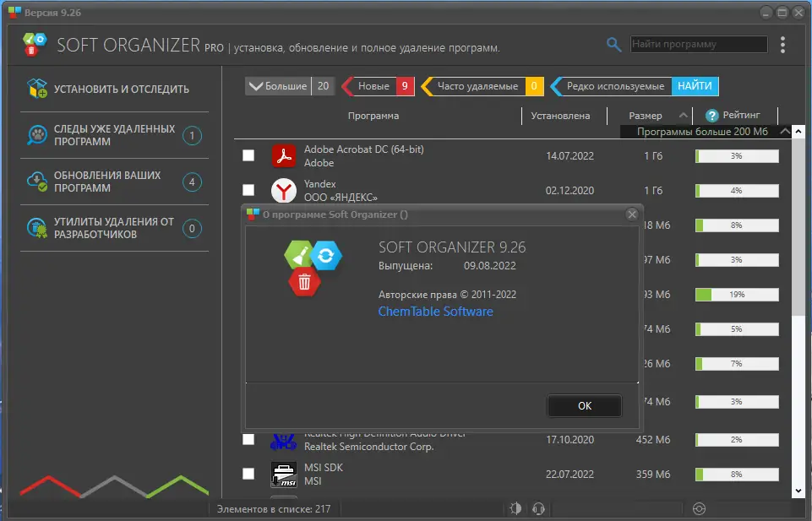Click the Yandex browser icon

point(284,190)
